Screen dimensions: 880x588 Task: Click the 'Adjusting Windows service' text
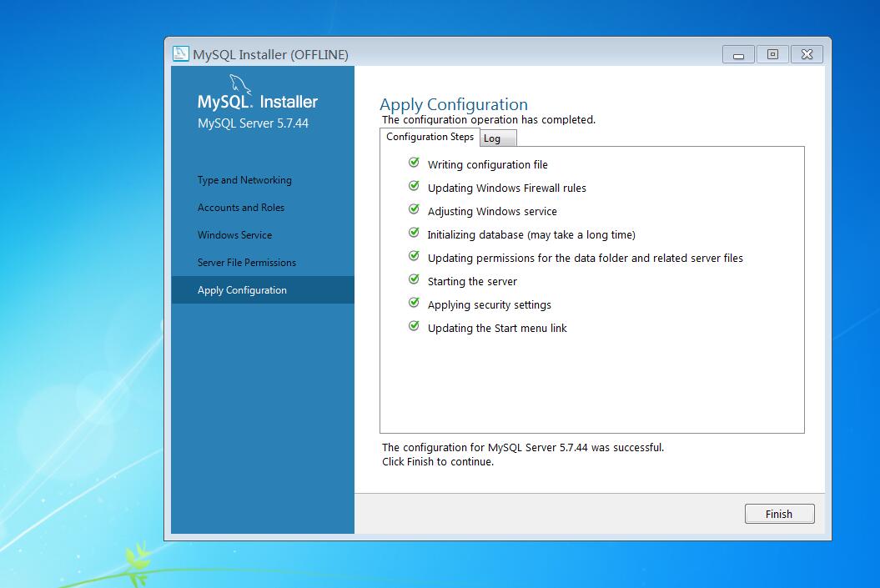[492, 212]
